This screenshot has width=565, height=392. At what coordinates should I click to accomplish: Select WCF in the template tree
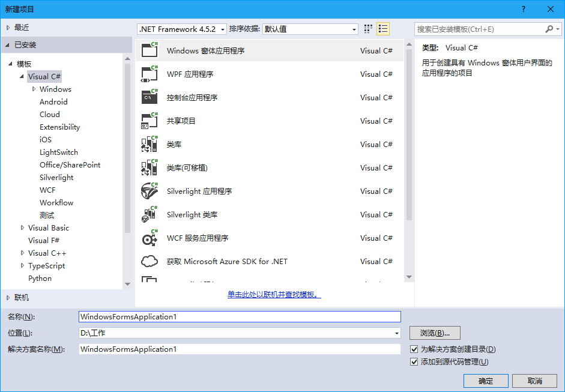point(47,190)
